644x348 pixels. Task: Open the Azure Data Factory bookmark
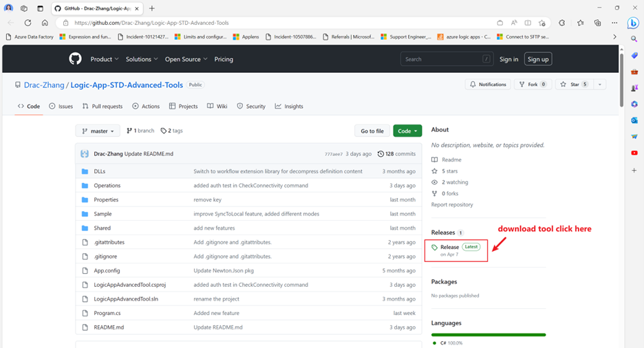30,37
